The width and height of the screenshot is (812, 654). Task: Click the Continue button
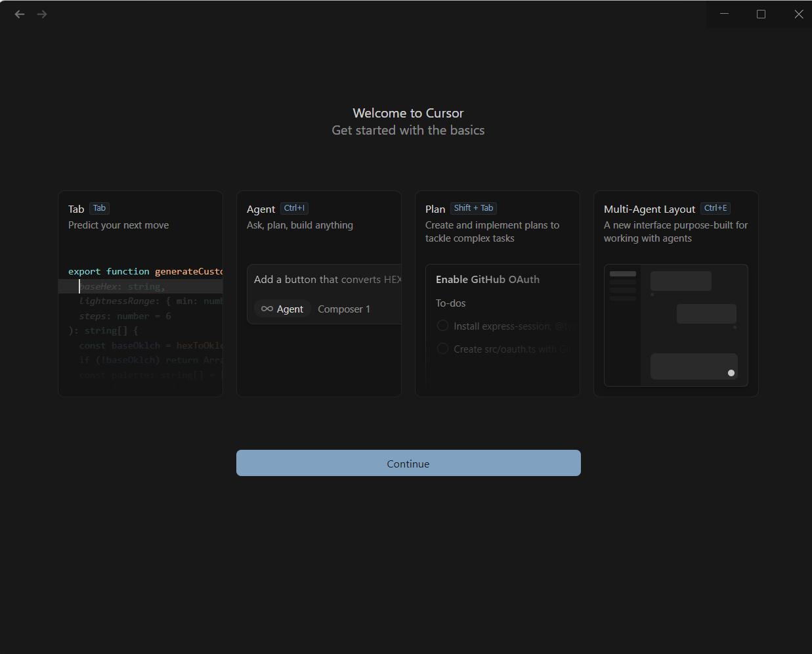(x=408, y=463)
